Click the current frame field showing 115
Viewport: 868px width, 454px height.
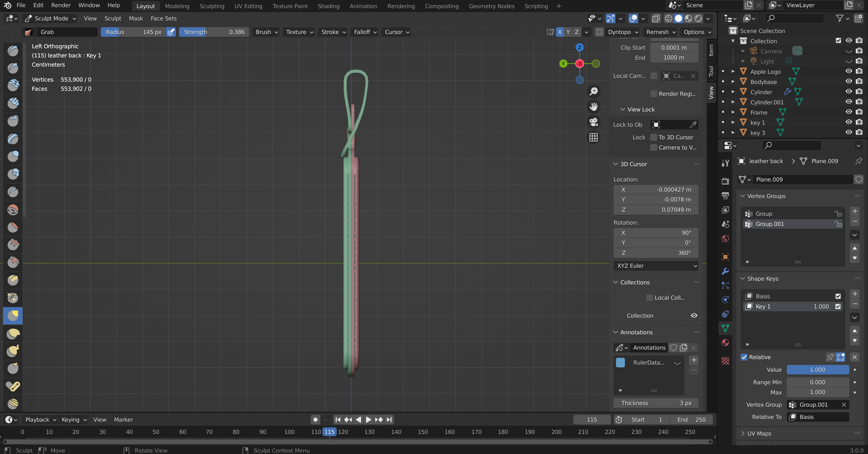[x=592, y=419]
